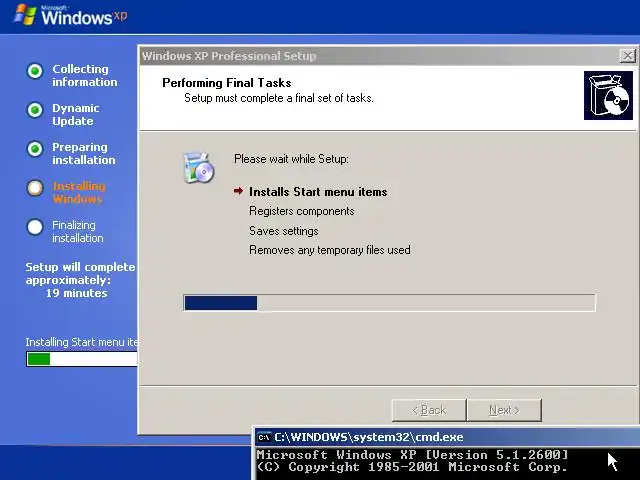The image size is (640, 480).
Task: Click the Next button
Action: 504,410
